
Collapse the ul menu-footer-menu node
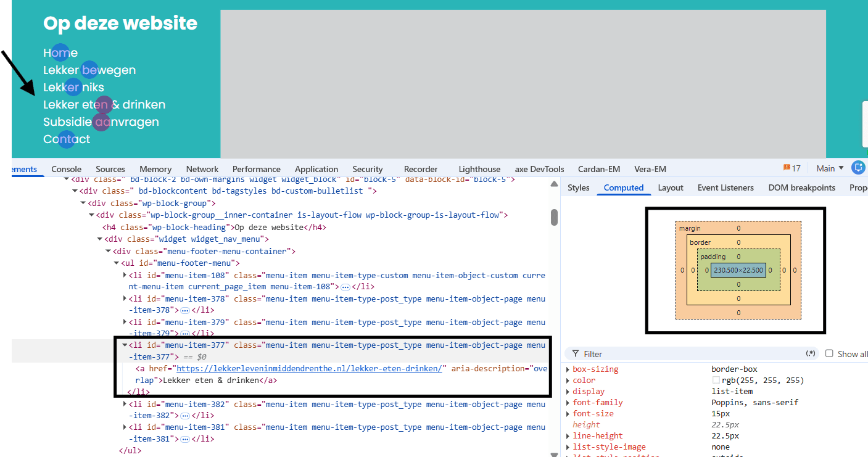point(117,263)
